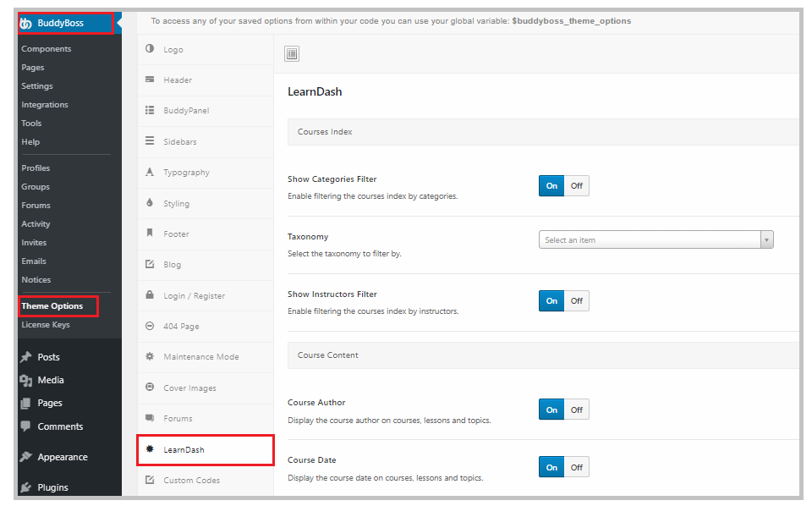Click the Maintenance Mode gear icon
Screen dimensions: 812x506
[150, 356]
